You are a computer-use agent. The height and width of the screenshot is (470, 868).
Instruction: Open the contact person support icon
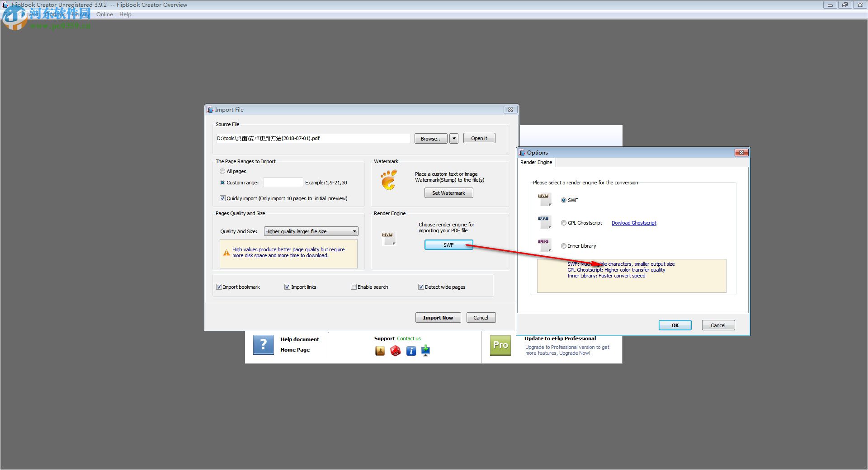pyautogui.click(x=380, y=351)
